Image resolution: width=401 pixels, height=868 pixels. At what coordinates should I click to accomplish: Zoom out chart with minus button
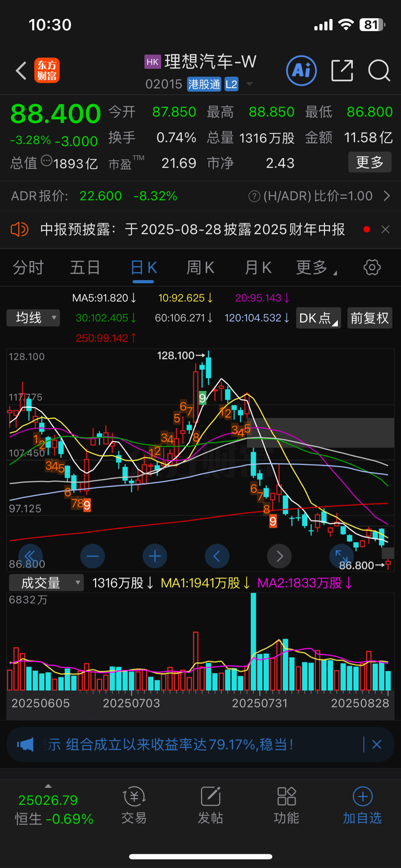point(92,556)
